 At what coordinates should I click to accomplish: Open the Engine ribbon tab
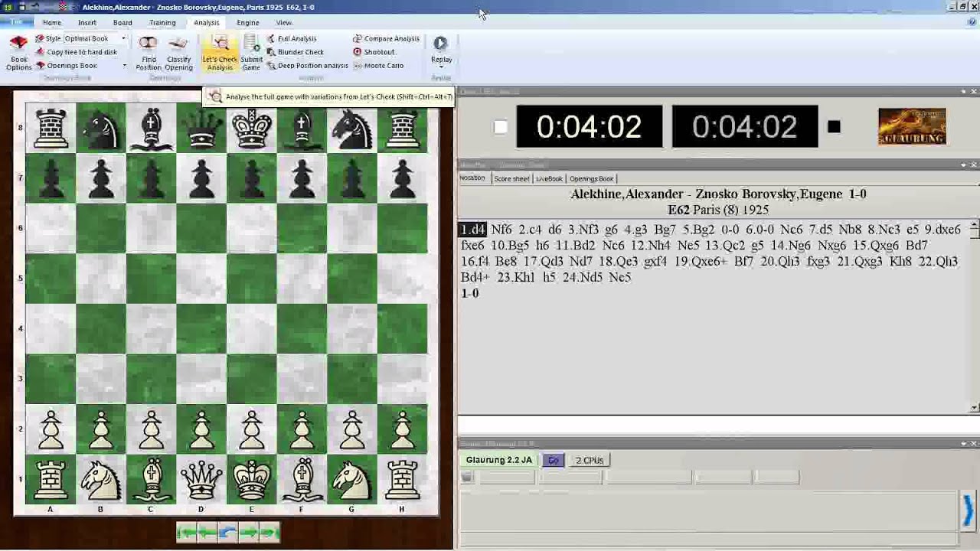click(x=247, y=23)
